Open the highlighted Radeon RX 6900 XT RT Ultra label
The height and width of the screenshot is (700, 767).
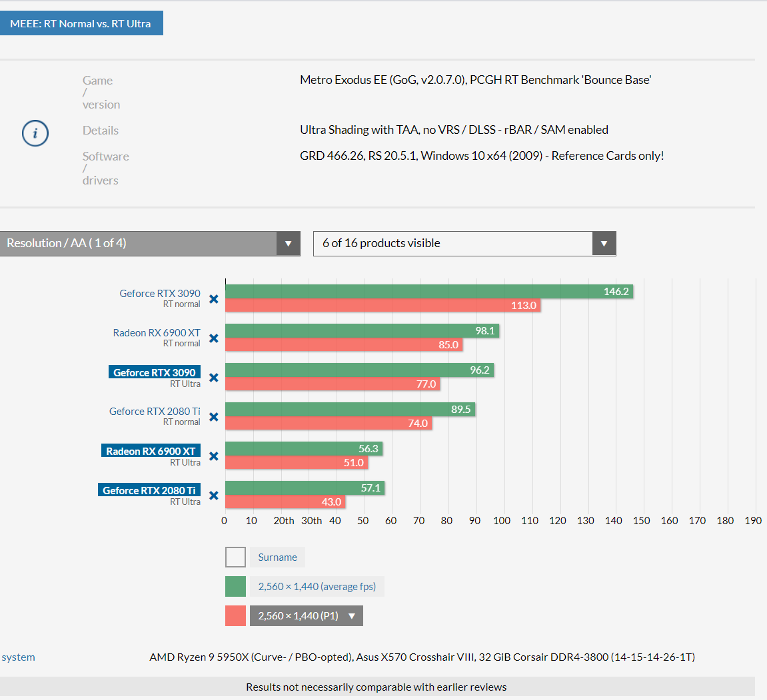(x=151, y=451)
